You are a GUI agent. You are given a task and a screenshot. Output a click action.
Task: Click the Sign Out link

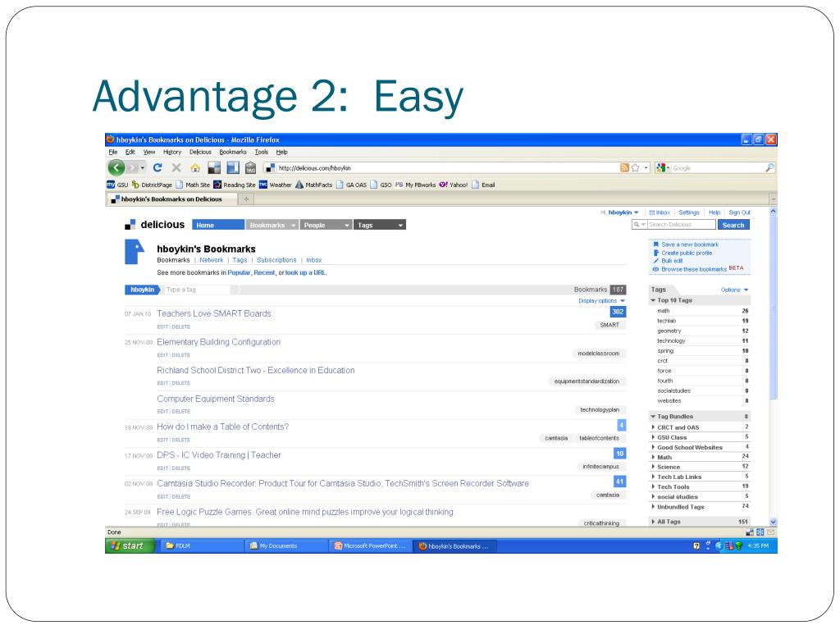coord(739,212)
